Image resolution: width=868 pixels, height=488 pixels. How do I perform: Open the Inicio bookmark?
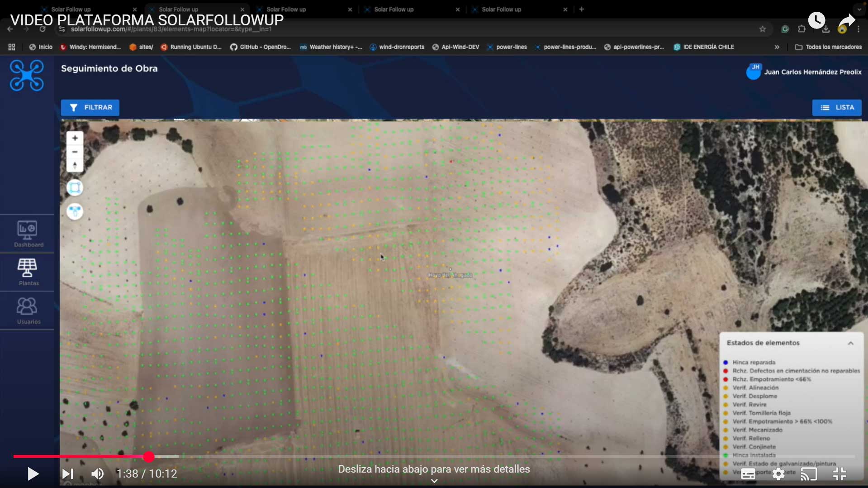[41, 47]
